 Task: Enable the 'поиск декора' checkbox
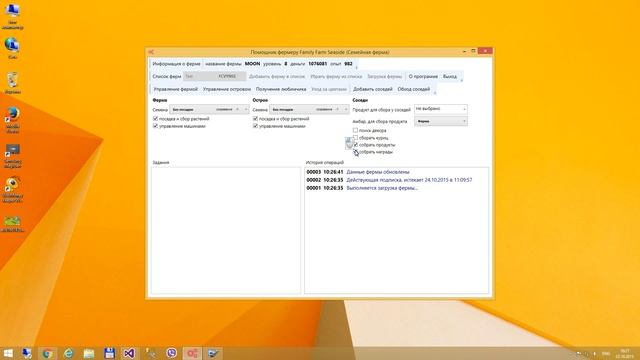pos(355,130)
